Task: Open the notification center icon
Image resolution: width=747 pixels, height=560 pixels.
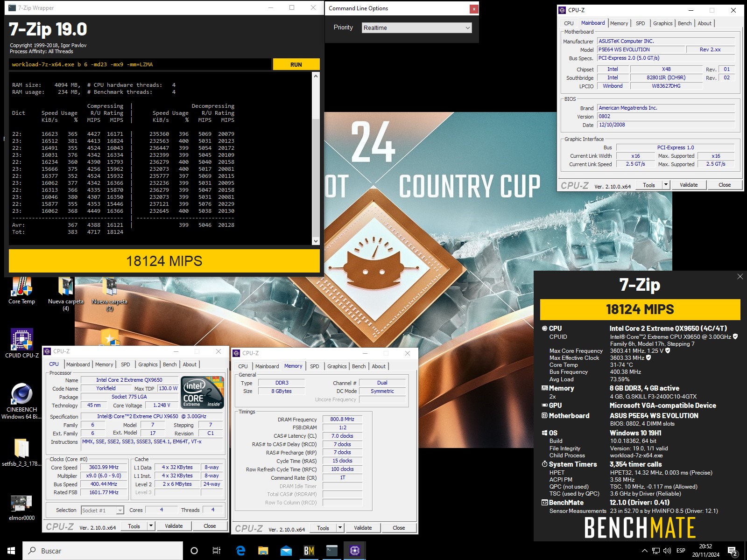Action: [733, 551]
